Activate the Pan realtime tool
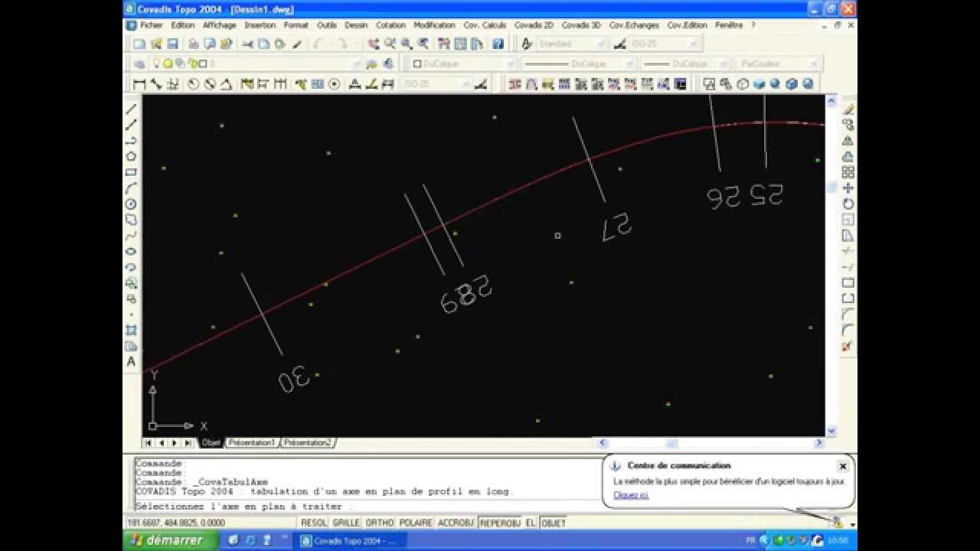 click(x=373, y=44)
